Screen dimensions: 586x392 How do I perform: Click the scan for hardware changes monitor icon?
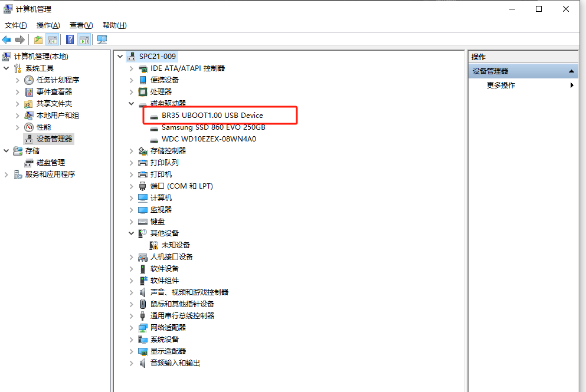(x=102, y=39)
